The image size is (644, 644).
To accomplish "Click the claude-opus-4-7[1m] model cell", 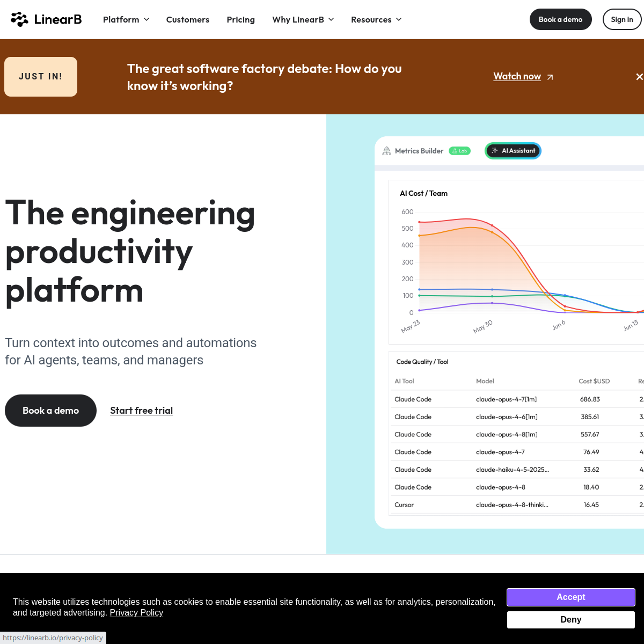I will pyautogui.click(x=506, y=399).
